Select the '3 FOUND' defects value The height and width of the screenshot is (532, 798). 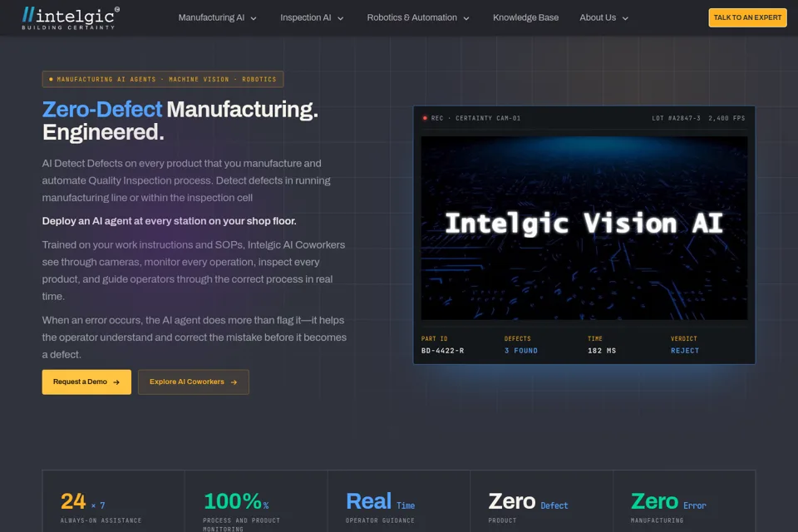[520, 351]
